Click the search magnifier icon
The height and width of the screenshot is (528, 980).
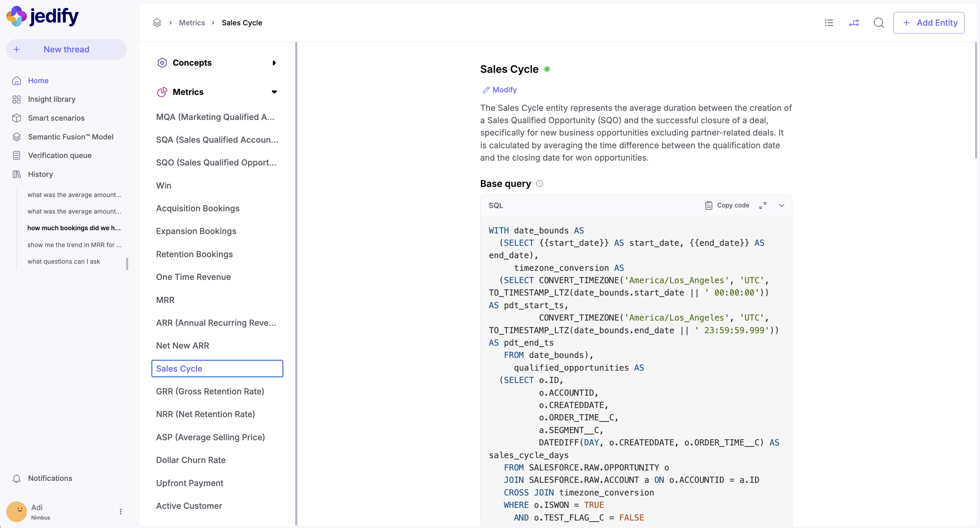coord(879,23)
